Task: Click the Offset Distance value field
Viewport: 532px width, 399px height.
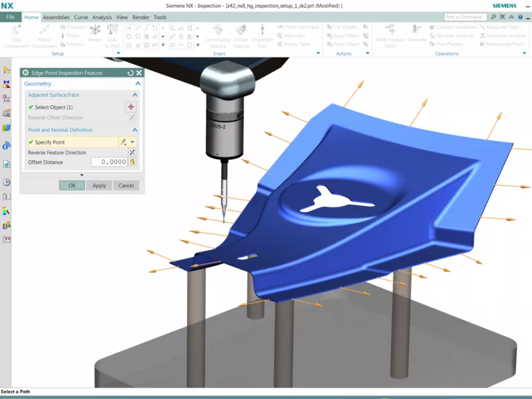Action: [109, 162]
